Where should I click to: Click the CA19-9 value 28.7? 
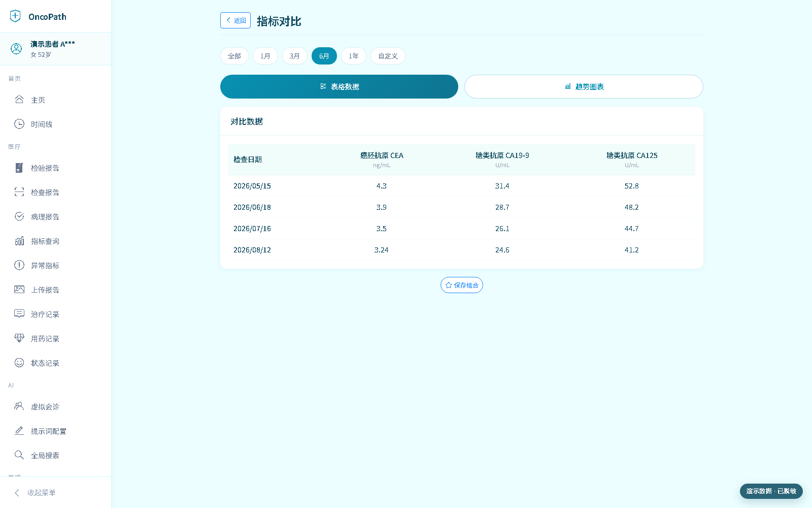click(502, 207)
